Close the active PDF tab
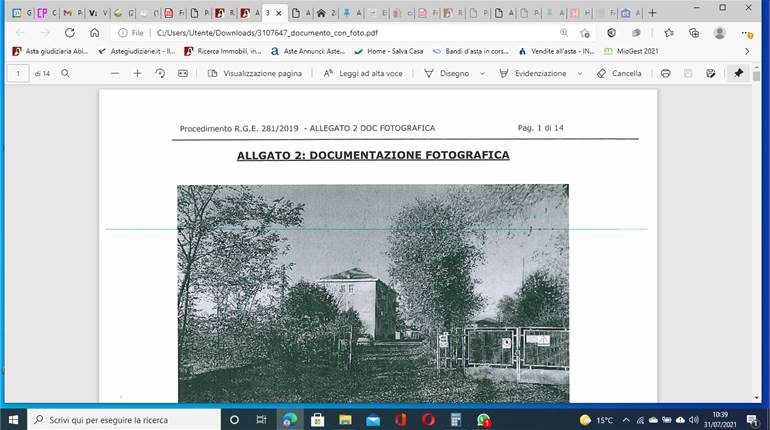Image resolution: width=770 pixels, height=430 pixels. pos(279,13)
